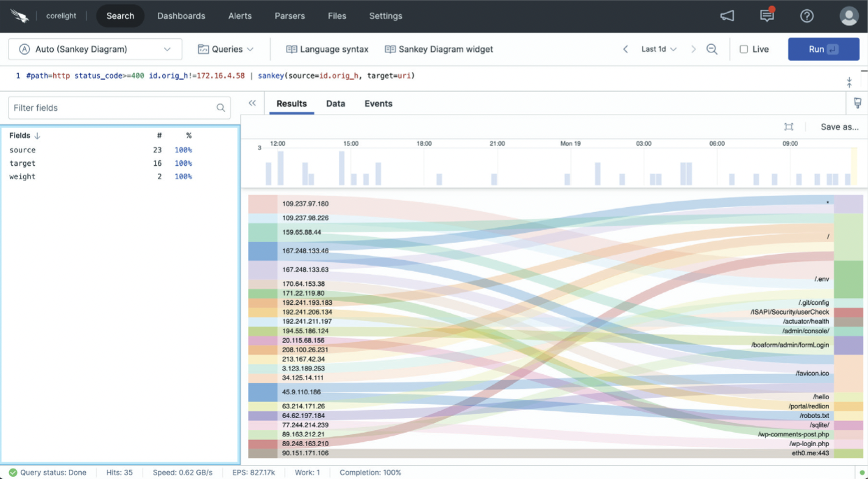This screenshot has width=868, height=479.
Task: Open the help question mark icon
Action: [807, 16]
